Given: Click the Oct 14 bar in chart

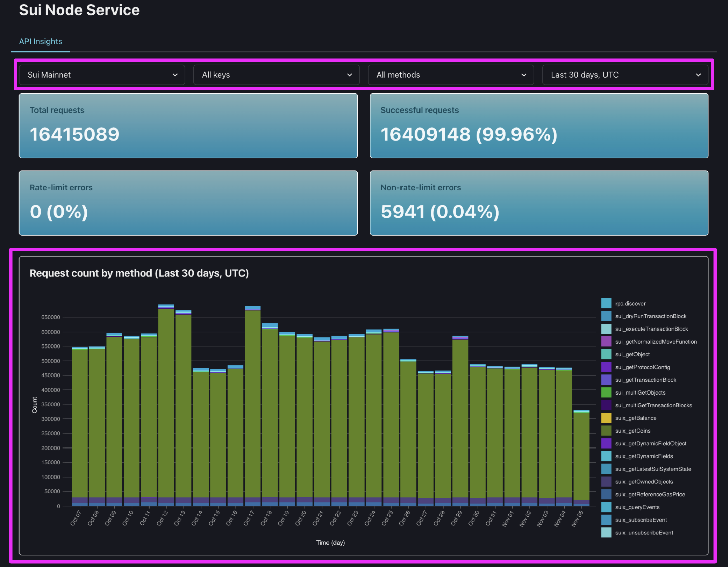Looking at the screenshot, I should (x=201, y=437).
